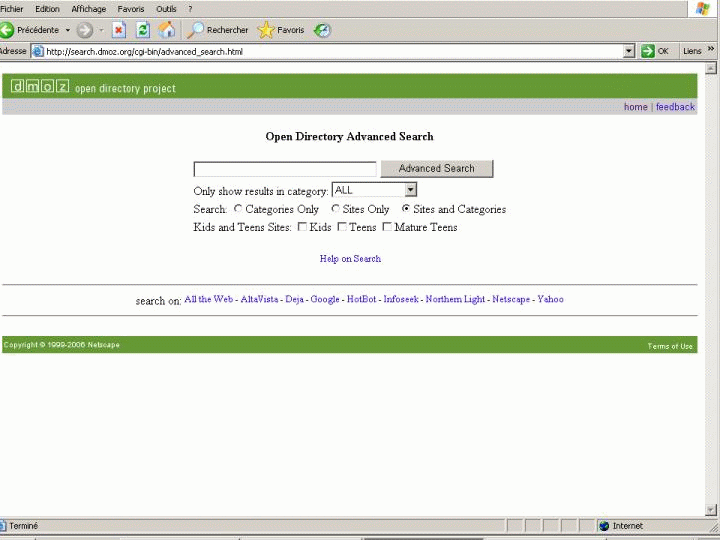Click the scrollbar down arrow
The image size is (720, 540).
tap(710, 510)
